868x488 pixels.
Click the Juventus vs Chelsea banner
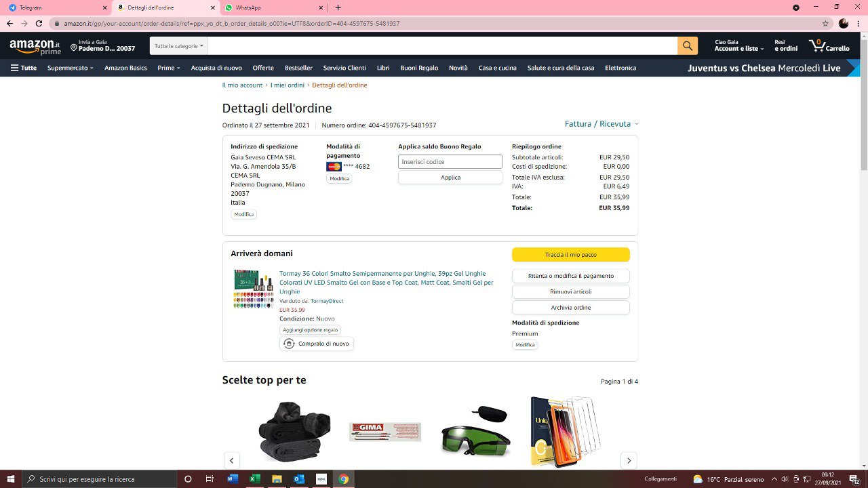point(764,68)
